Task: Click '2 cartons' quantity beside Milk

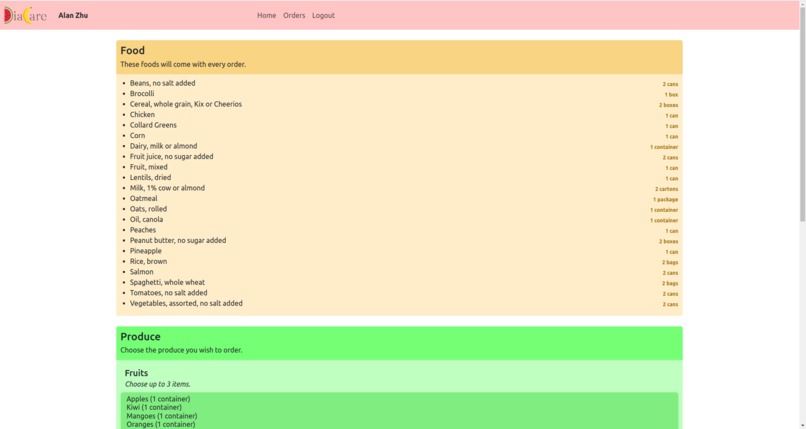Action: 666,189
